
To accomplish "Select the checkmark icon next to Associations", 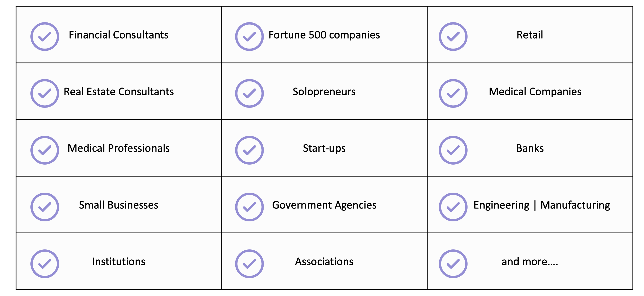I will point(249,264).
